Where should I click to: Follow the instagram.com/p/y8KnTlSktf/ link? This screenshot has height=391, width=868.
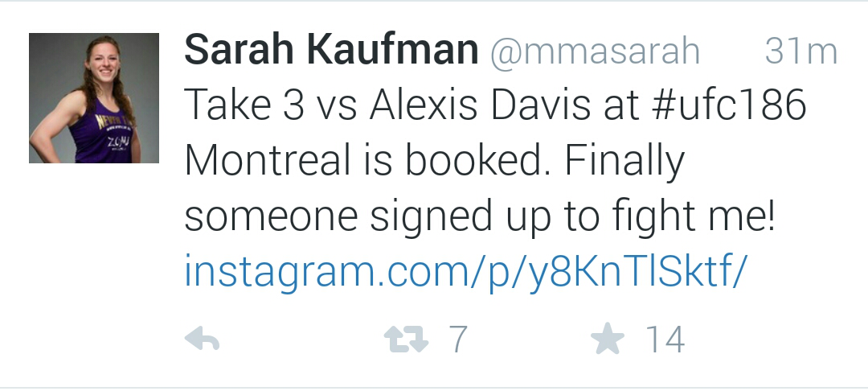point(466,272)
